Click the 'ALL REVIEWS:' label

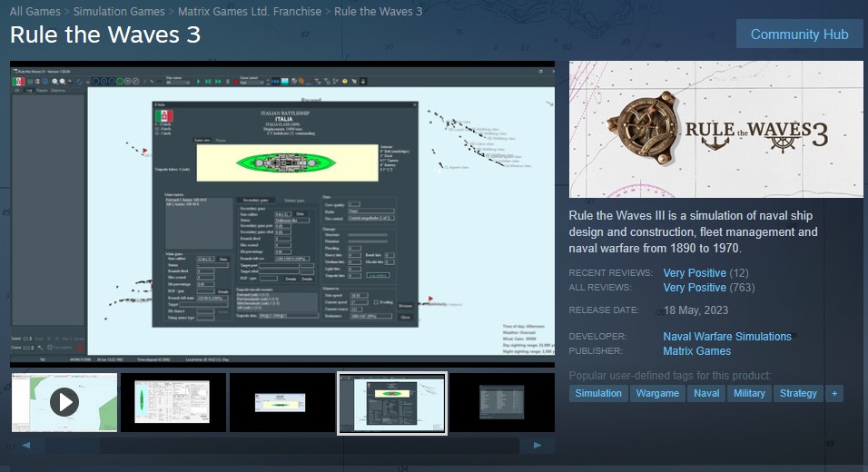pyautogui.click(x=600, y=287)
